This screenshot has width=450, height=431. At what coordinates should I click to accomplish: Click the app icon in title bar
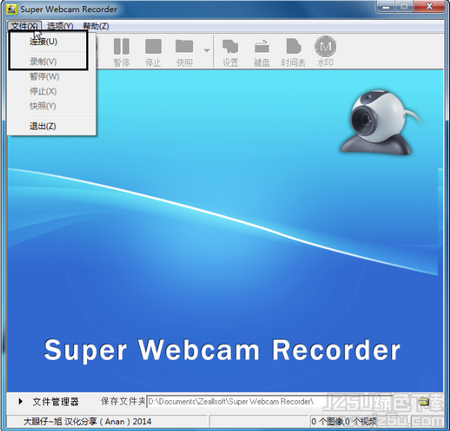[x=12, y=9]
